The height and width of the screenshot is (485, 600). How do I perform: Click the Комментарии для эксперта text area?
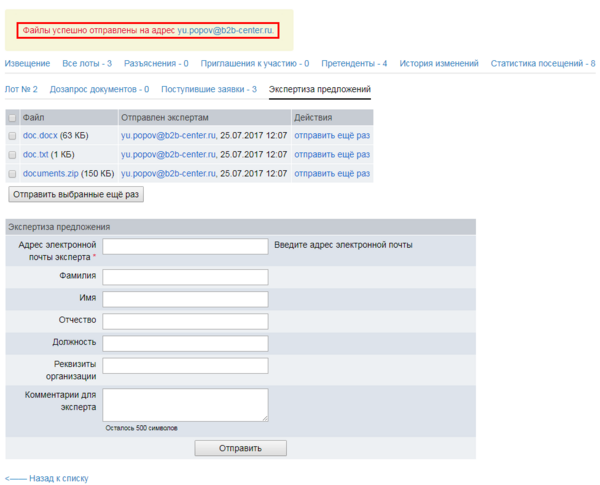coord(185,404)
